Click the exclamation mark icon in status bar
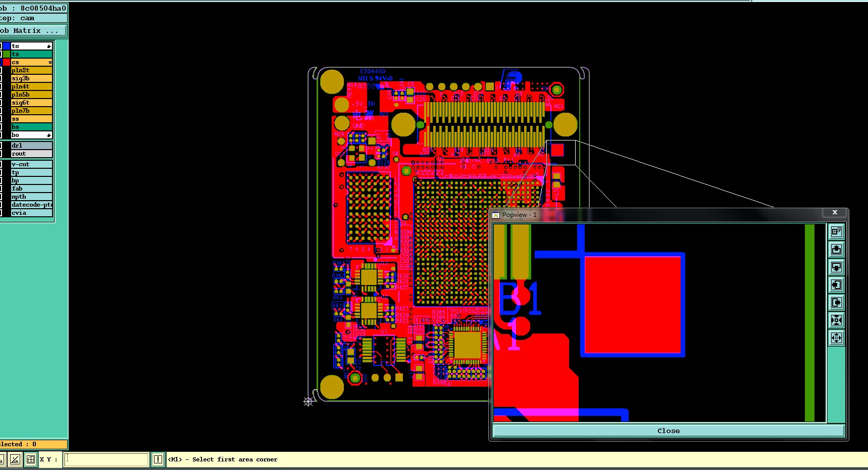 point(158,459)
